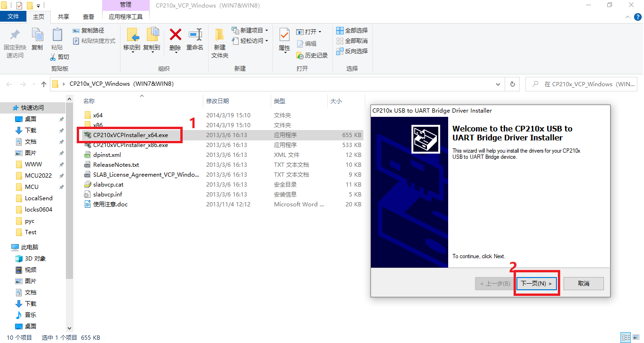Click the New Folder (新建文件夹) icon
This screenshot has height=343, width=644.
tap(219, 36)
